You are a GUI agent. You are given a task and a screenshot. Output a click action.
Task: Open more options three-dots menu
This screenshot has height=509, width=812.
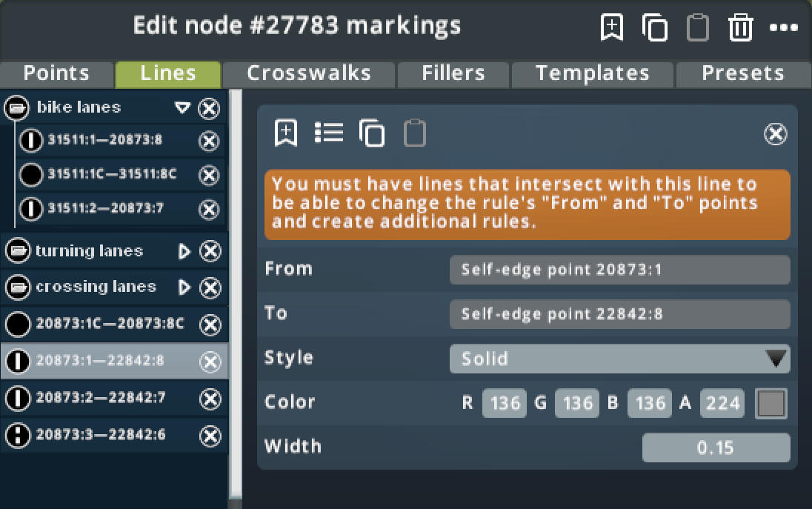pos(784,27)
